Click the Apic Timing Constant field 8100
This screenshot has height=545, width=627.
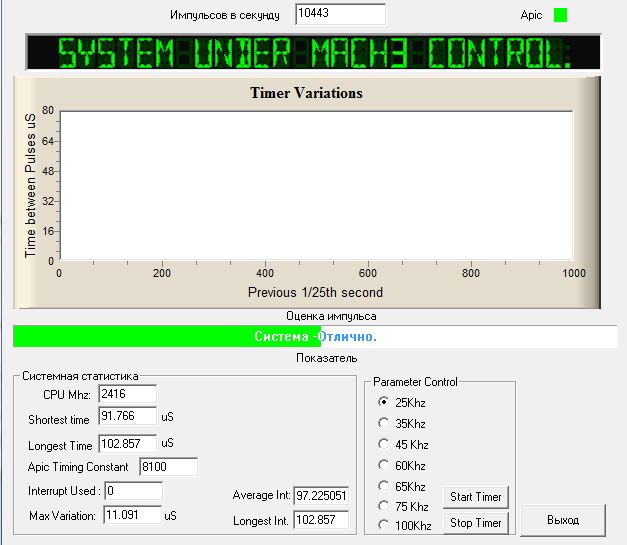[168, 467]
